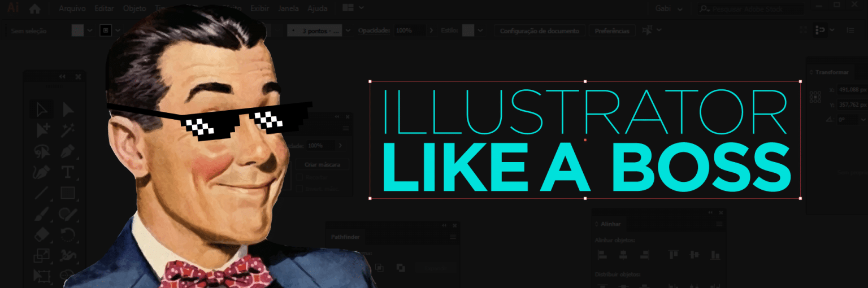Open the Exibir menu
This screenshot has height=288, width=868.
pyautogui.click(x=261, y=8)
